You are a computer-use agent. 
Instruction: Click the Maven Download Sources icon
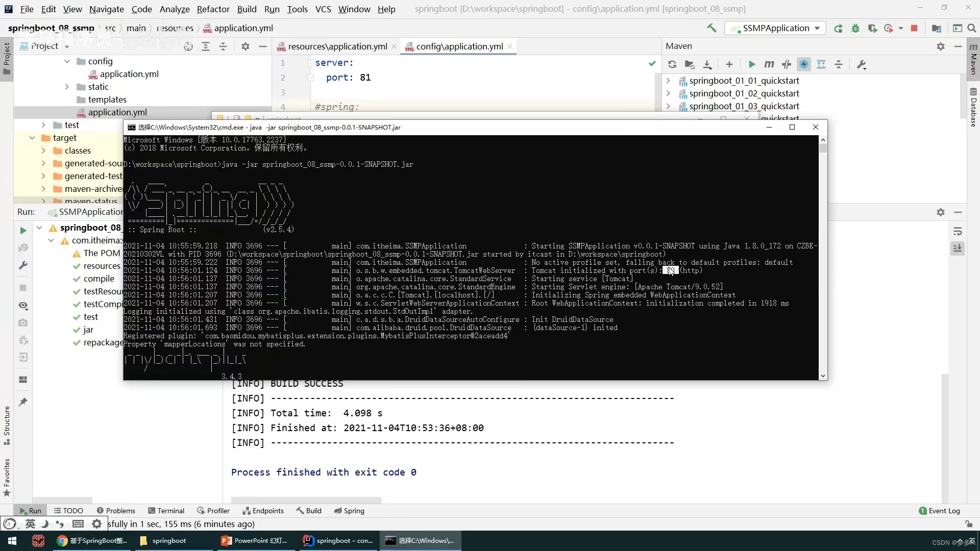pos(707,64)
